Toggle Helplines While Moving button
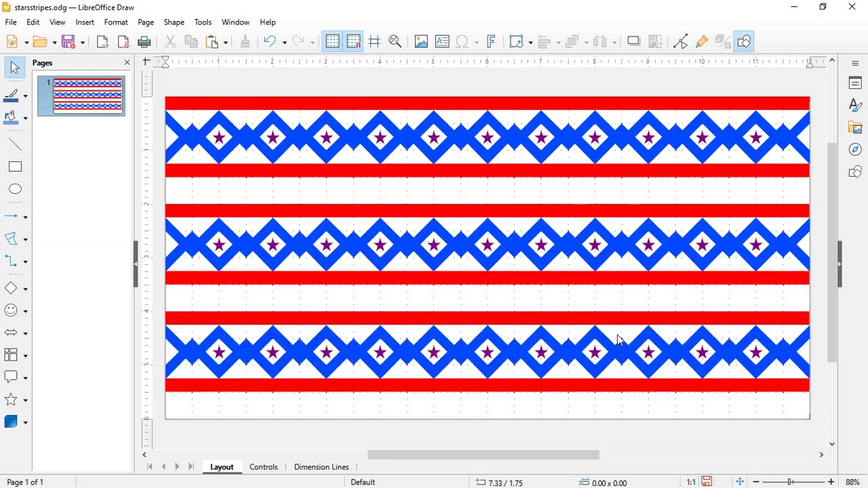This screenshot has height=488, width=868. pyautogui.click(x=374, y=42)
